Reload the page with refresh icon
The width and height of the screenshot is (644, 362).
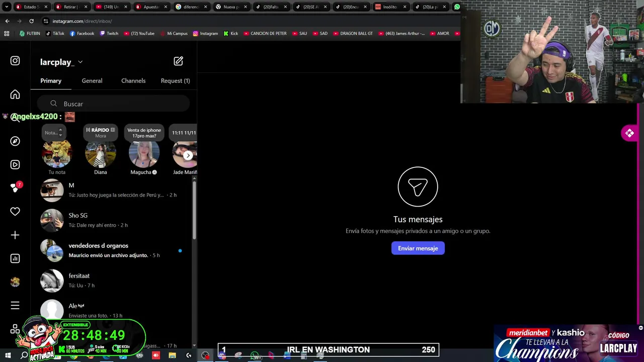[31, 21]
